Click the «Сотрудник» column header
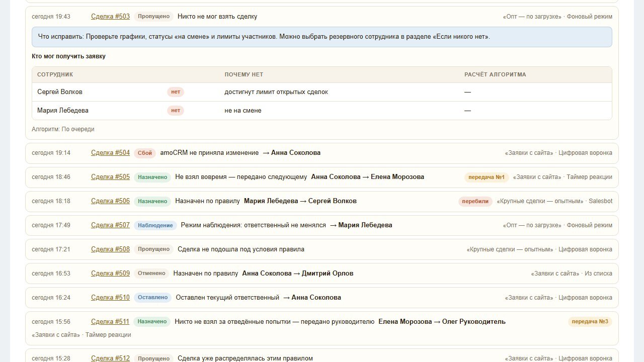This screenshot has height=362, width=644. tap(55, 74)
